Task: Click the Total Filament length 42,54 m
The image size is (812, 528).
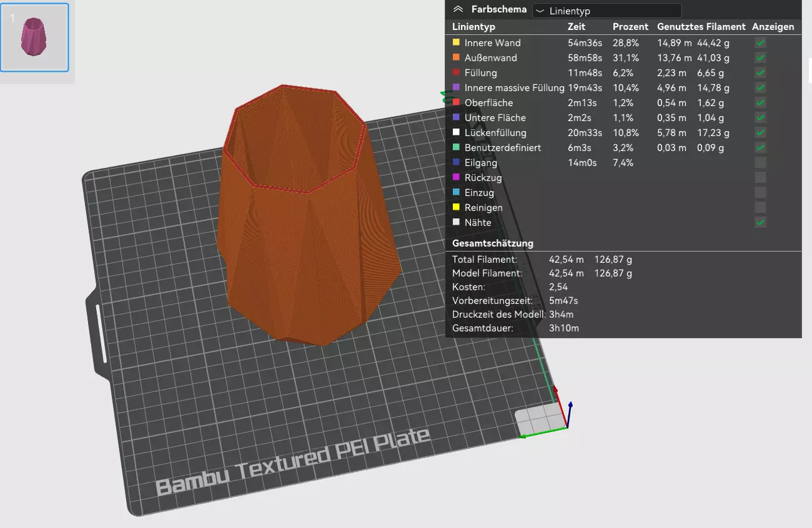Action: click(x=567, y=259)
